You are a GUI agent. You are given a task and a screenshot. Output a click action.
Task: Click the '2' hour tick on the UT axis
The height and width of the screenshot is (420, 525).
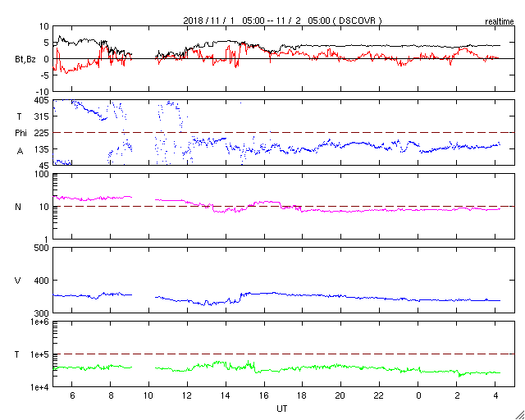(457, 396)
